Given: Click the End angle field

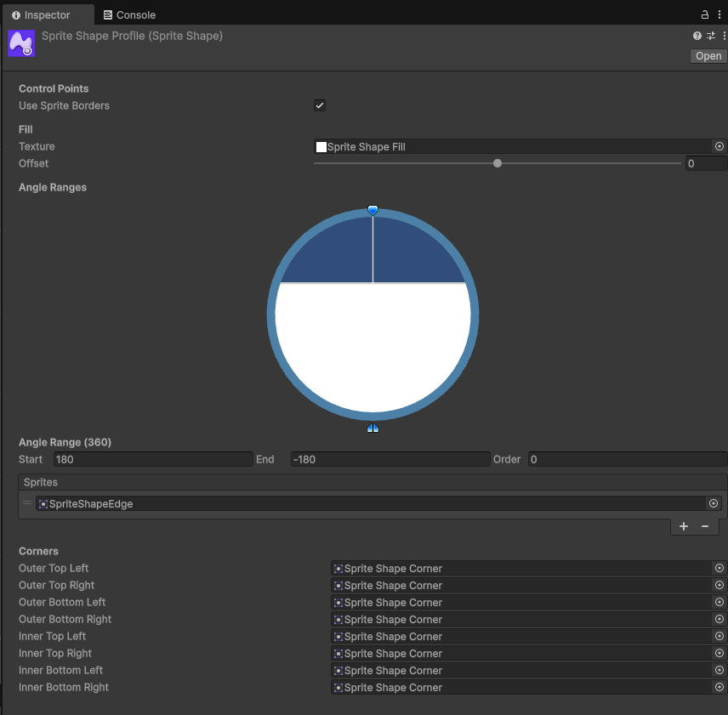Looking at the screenshot, I should point(390,459).
